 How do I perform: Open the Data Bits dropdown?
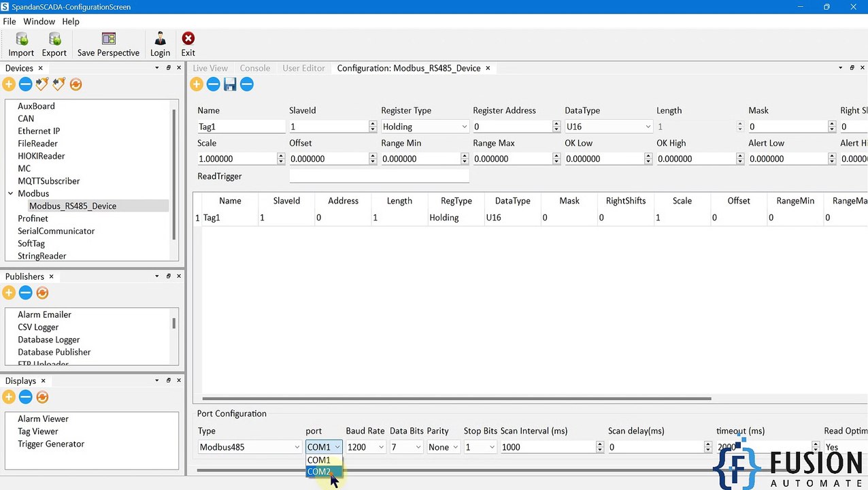(406, 447)
